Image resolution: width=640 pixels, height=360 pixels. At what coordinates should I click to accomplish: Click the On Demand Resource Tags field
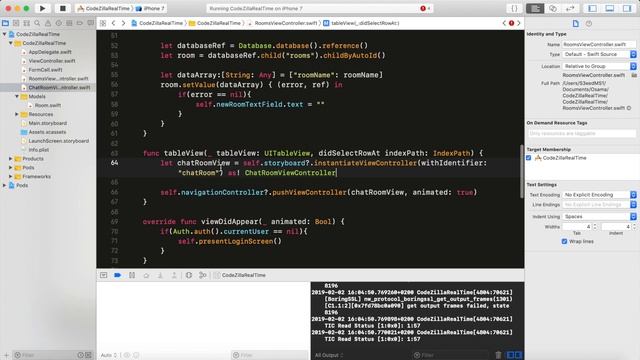pos(581,133)
